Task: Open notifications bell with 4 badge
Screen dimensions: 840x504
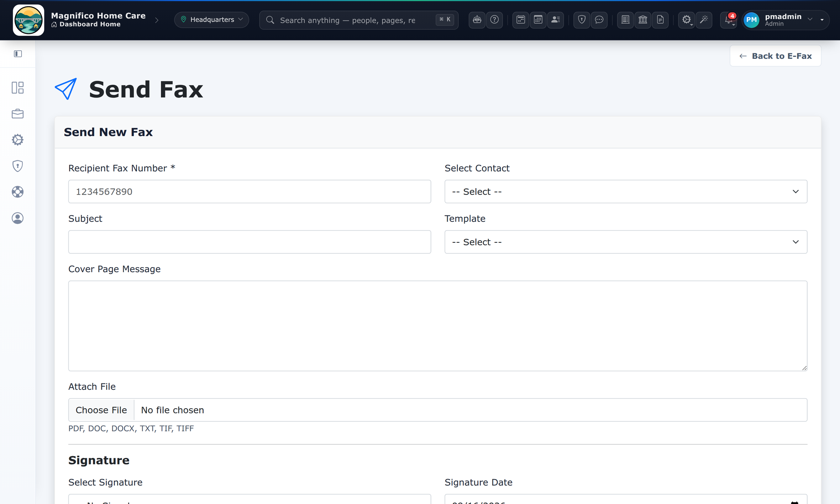Action: tap(729, 20)
